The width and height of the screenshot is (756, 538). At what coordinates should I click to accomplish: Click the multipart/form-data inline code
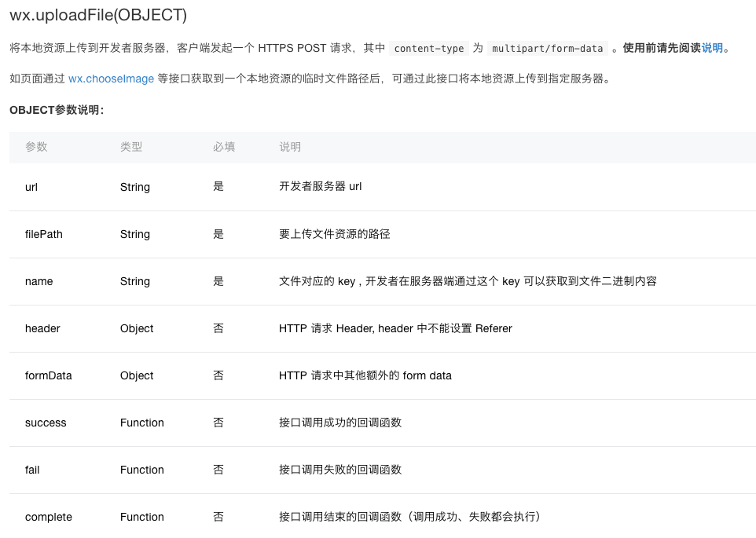(547, 49)
